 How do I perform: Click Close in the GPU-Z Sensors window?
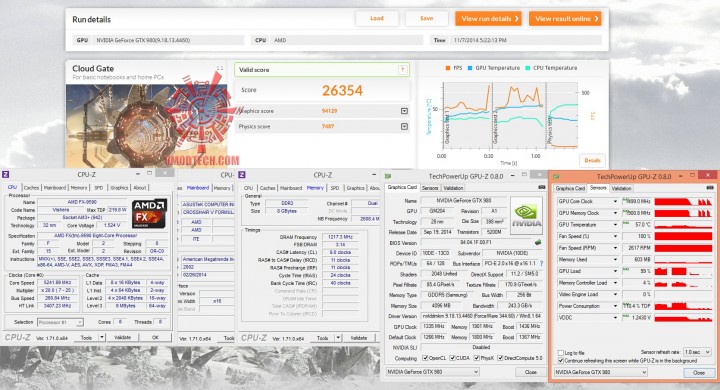coord(699,373)
